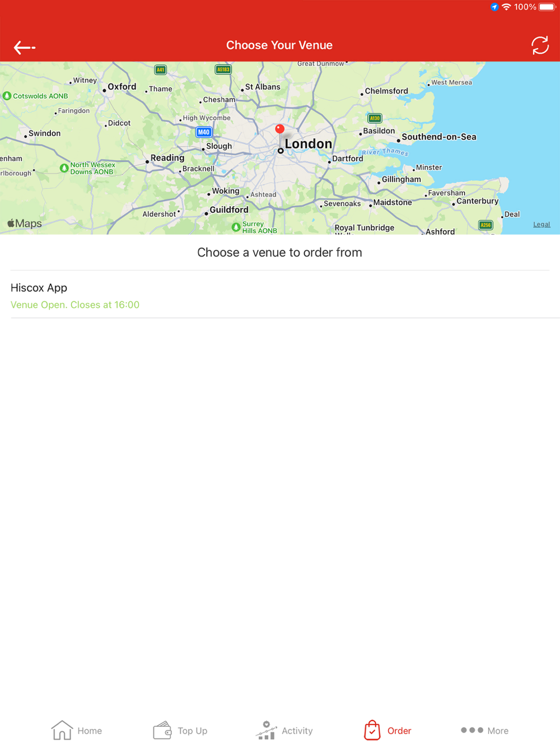The height and width of the screenshot is (747, 560).
Task: Switch to the Activity tab label
Action: 297,731
